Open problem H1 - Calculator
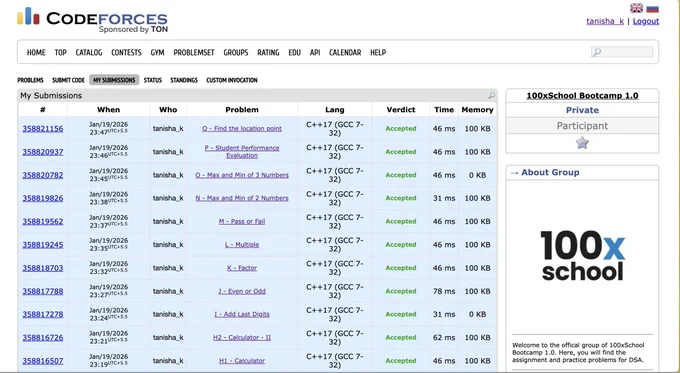The width and height of the screenshot is (680, 373). pyautogui.click(x=242, y=361)
